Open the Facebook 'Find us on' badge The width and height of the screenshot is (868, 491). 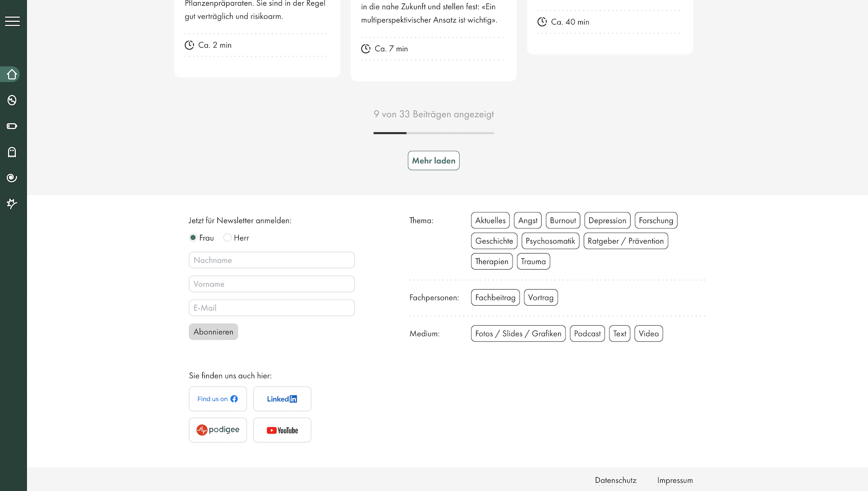coord(217,399)
